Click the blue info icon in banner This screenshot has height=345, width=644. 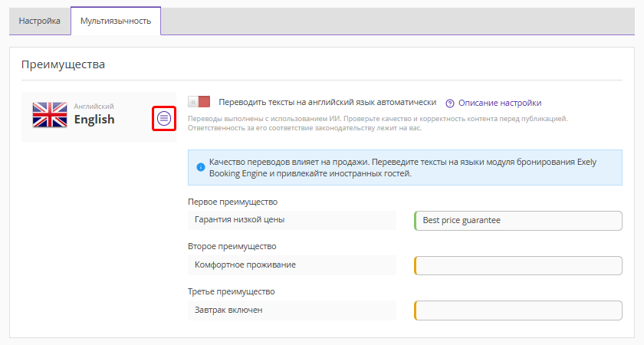click(x=200, y=167)
